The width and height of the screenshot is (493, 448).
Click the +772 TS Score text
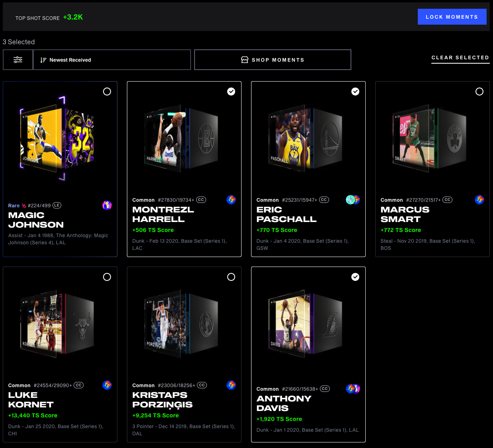pos(401,230)
